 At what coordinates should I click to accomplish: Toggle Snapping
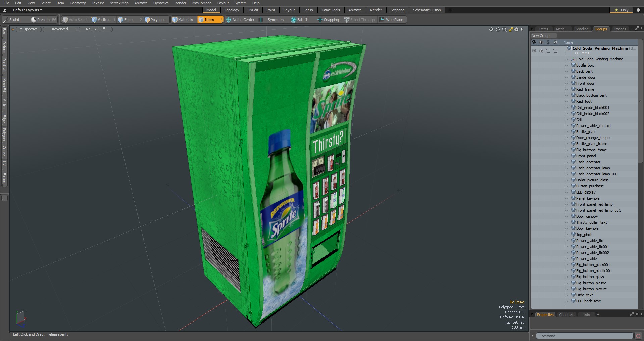pyautogui.click(x=328, y=20)
